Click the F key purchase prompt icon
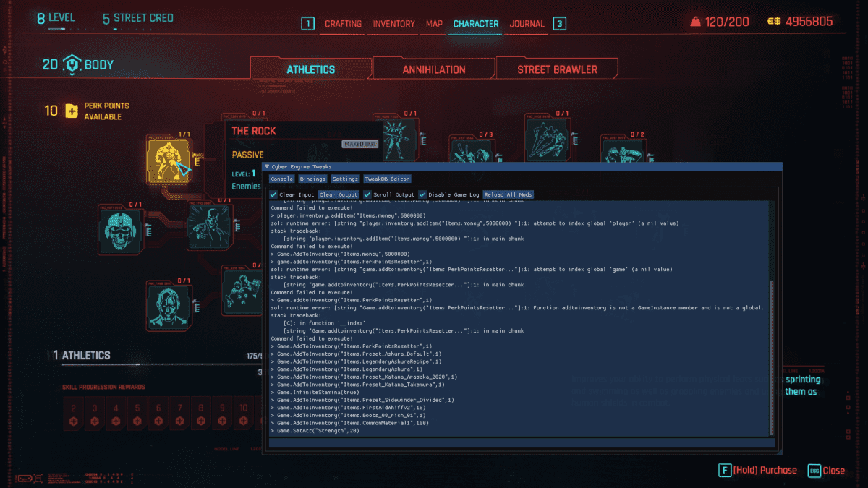 (x=724, y=470)
